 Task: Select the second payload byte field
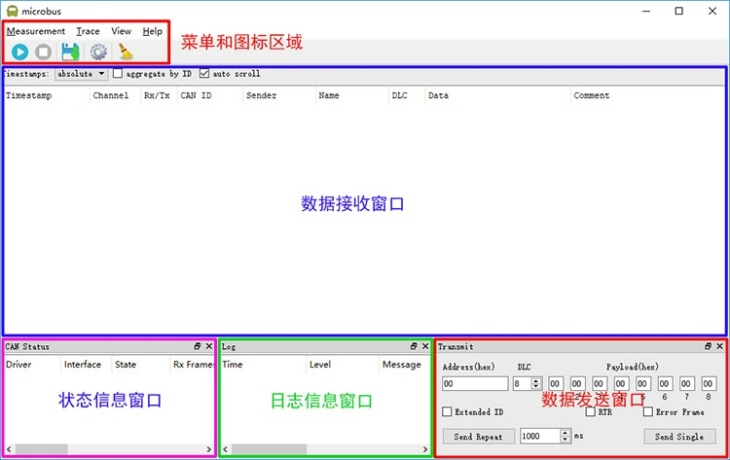(577, 384)
